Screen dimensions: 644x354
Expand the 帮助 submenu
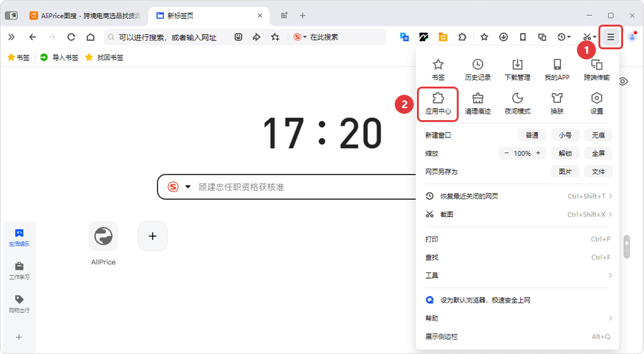click(x=519, y=318)
